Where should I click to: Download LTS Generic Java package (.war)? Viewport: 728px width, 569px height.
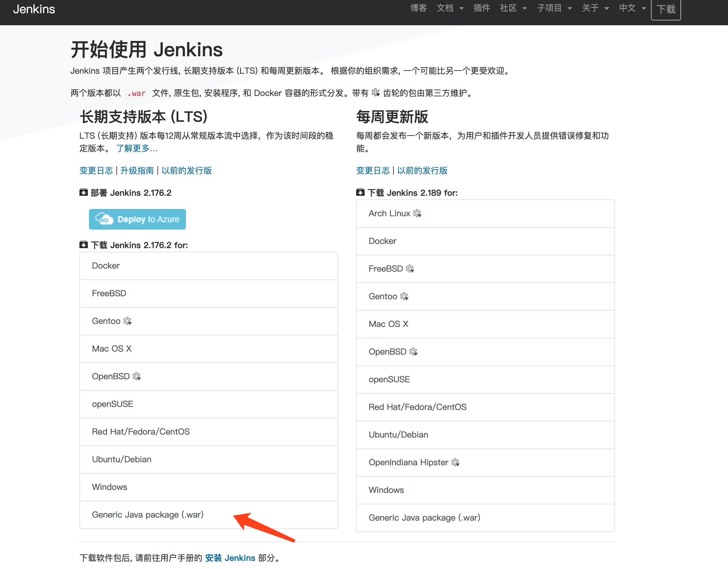point(209,515)
